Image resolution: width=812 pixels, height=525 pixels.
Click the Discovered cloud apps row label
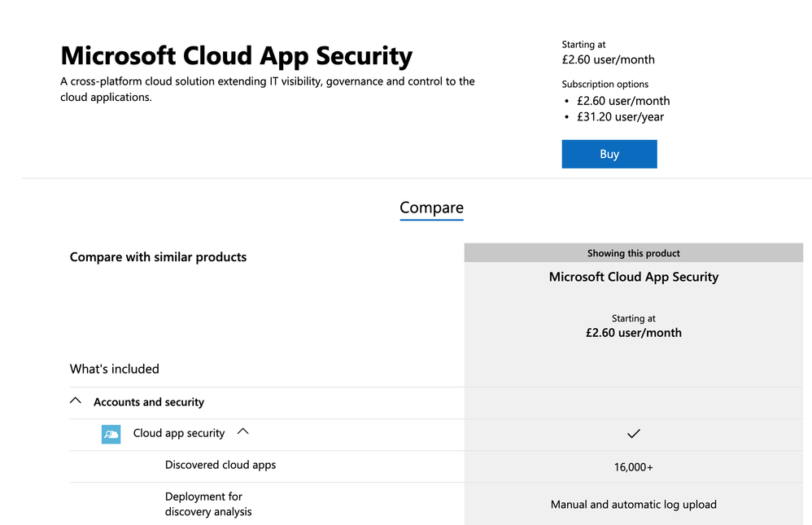(x=220, y=465)
